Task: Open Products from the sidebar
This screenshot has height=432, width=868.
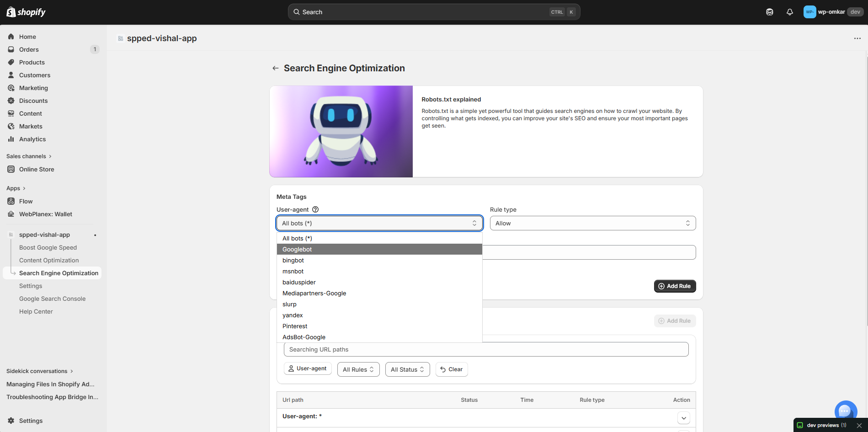Action: tap(32, 62)
